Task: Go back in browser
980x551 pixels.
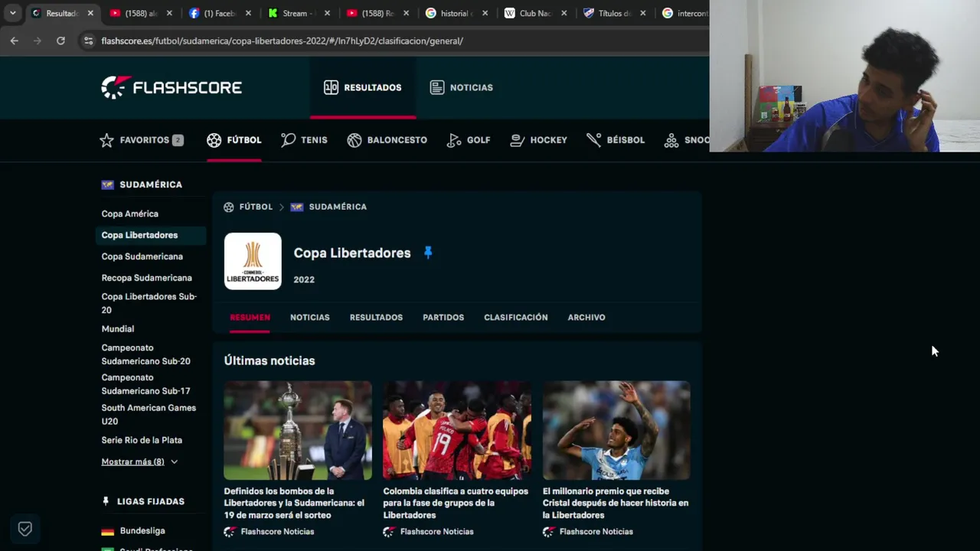Action: pos(15,41)
